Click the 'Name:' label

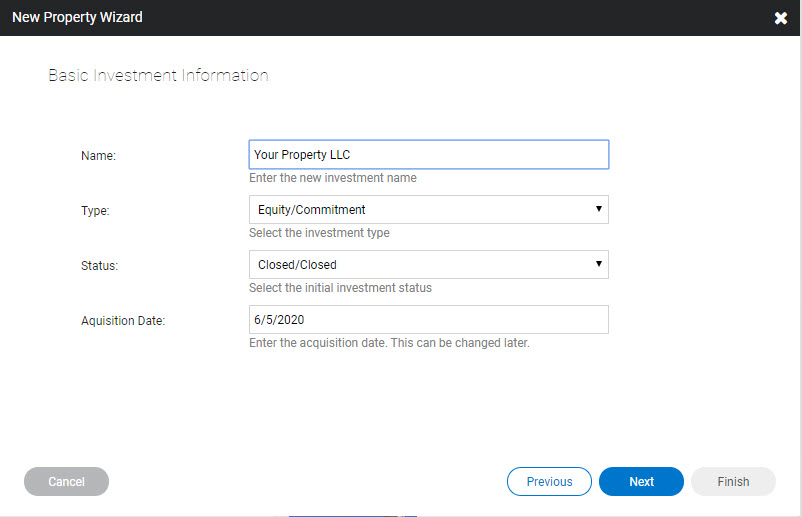(99, 155)
